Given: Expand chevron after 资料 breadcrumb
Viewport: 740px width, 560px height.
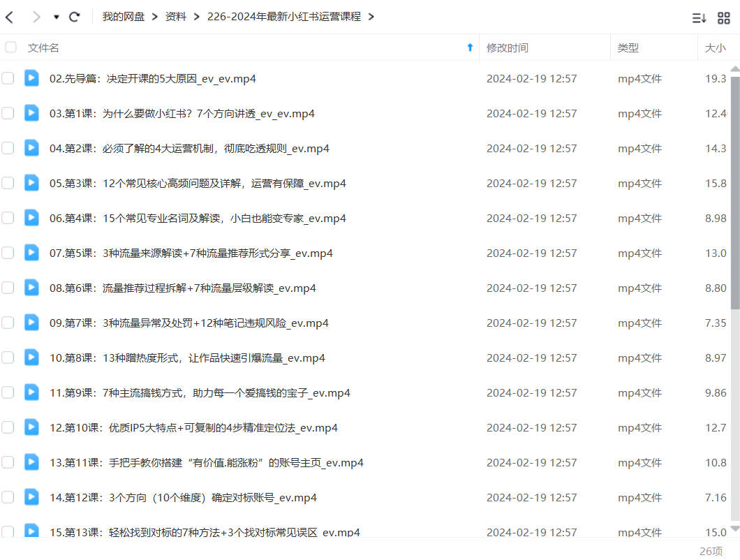Looking at the screenshot, I should [x=197, y=17].
